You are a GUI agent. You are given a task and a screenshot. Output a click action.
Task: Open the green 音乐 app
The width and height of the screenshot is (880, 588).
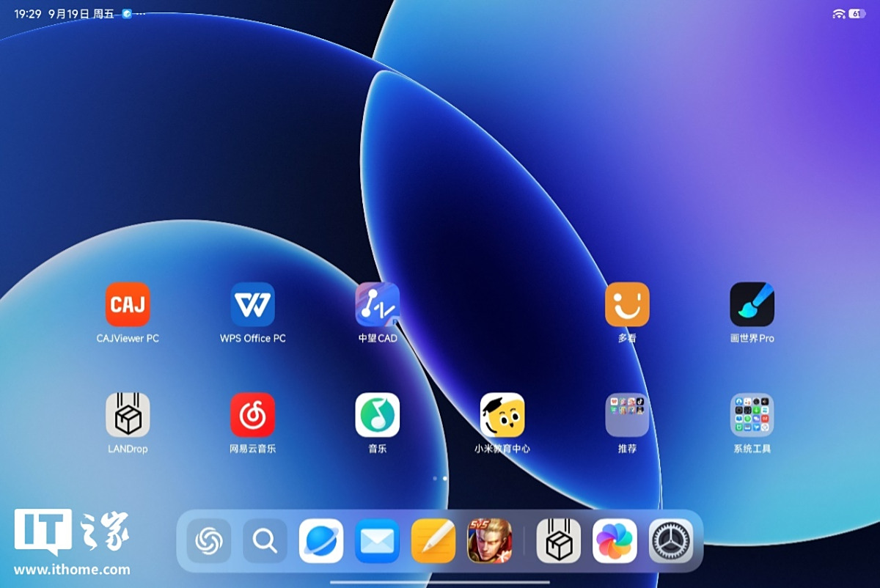377,415
